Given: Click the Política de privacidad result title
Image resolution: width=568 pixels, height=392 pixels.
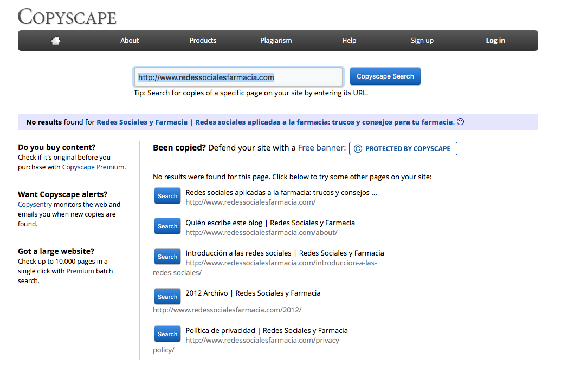Looking at the screenshot, I should (267, 330).
